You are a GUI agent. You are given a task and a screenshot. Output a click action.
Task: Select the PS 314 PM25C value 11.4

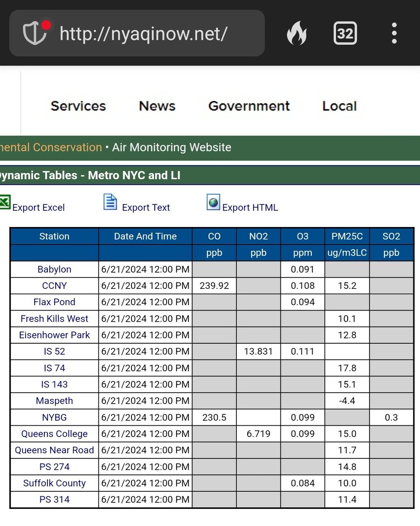pyautogui.click(x=347, y=499)
